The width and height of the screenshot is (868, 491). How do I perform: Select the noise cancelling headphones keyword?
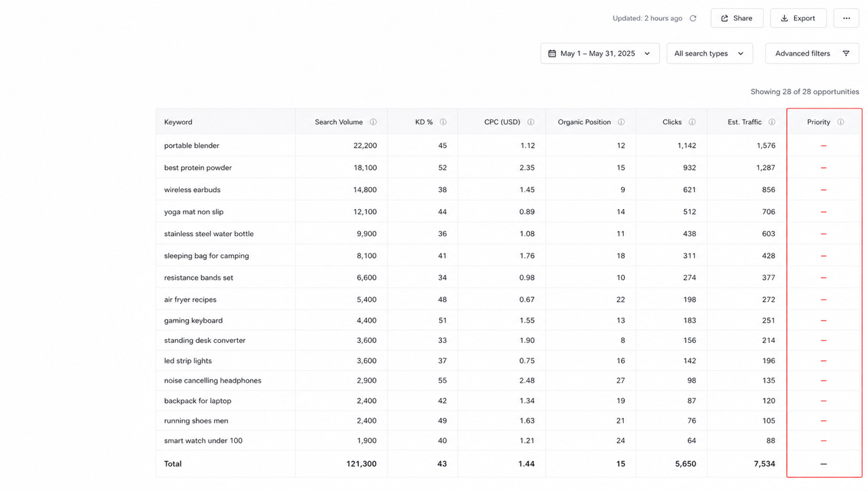point(213,381)
